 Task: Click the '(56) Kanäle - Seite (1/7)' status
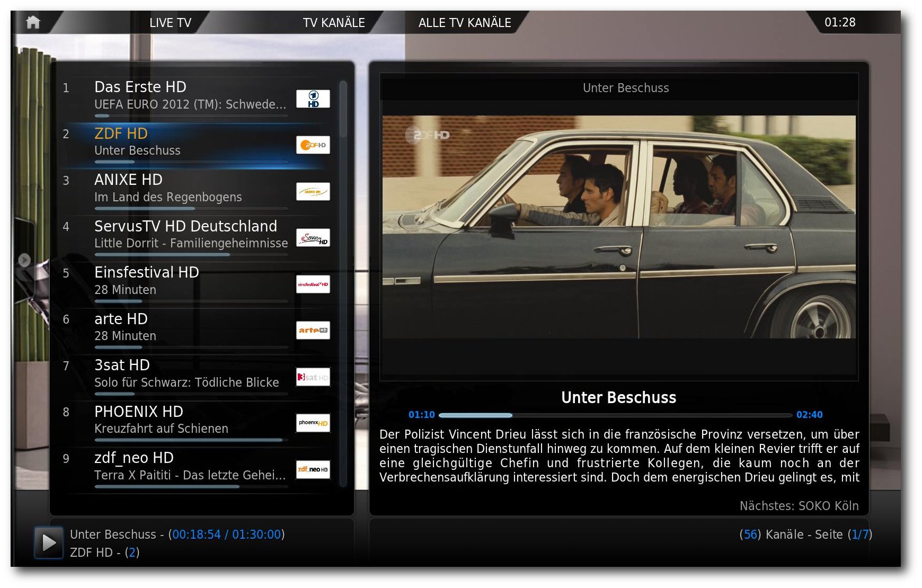coord(805,534)
